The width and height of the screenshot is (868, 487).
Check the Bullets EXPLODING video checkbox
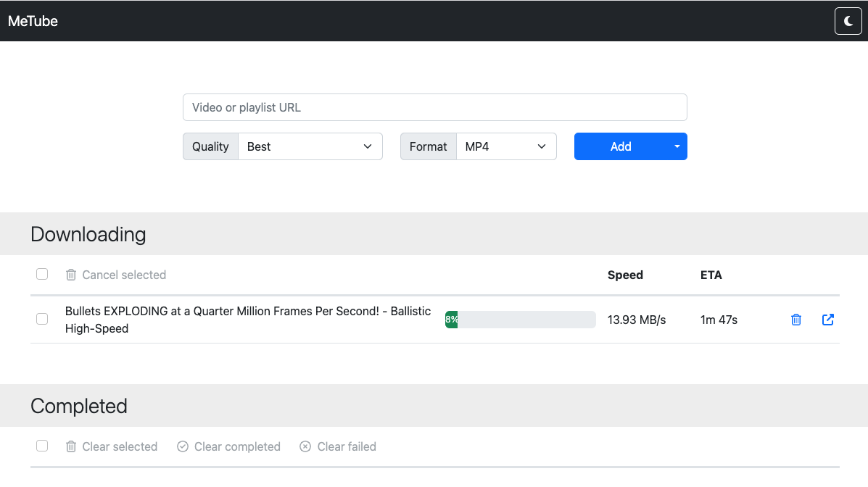(x=42, y=319)
